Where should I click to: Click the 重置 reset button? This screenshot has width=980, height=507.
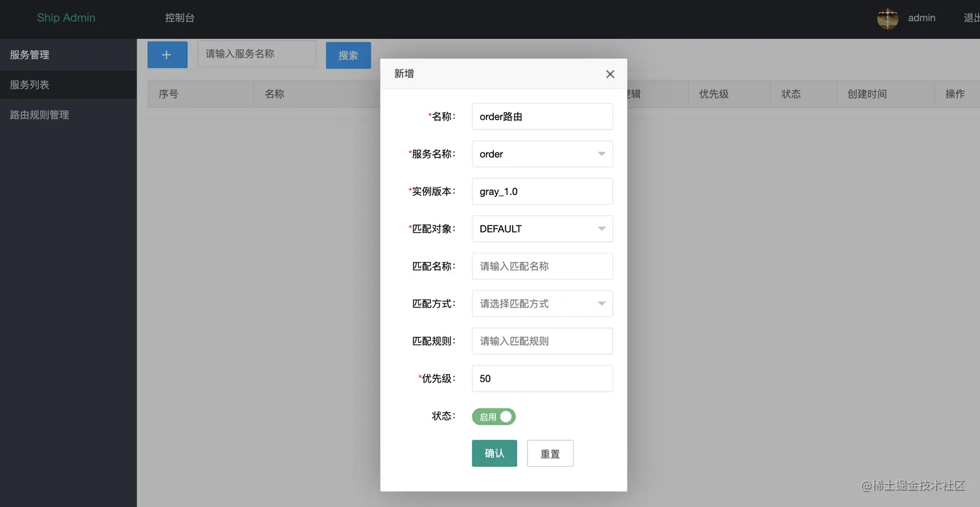tap(550, 453)
